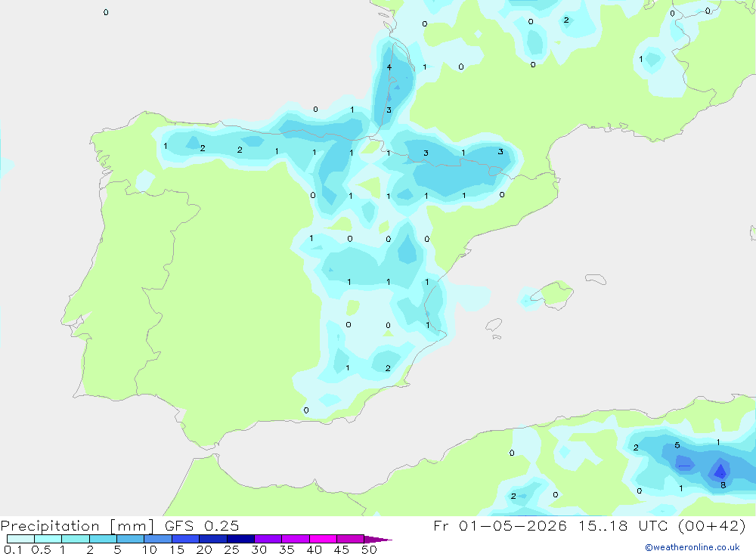Screen dimensions: 756x554
Task: Click the legend label '25'
Action: pyautogui.click(x=232, y=549)
